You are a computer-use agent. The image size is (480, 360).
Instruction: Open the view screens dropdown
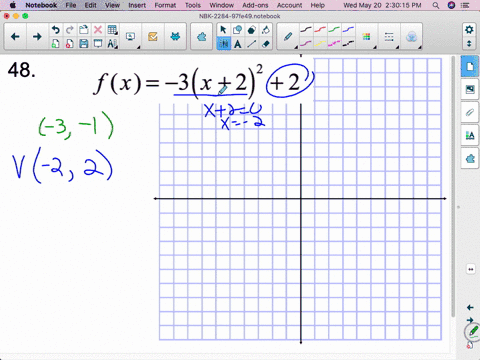[131, 37]
